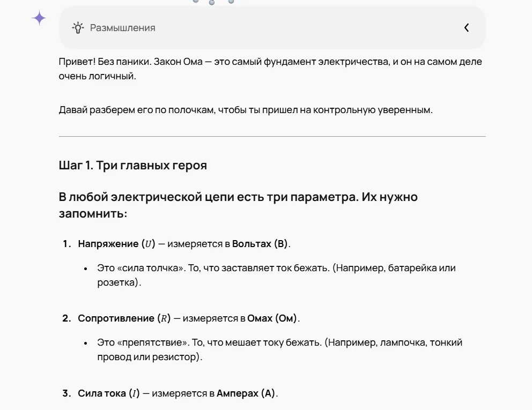Open the Размышления thinking label

click(122, 28)
